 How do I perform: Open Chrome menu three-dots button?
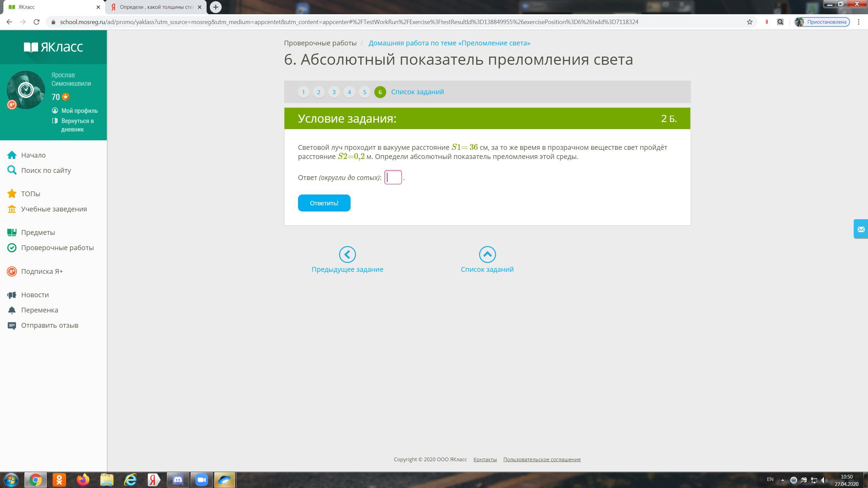point(859,22)
